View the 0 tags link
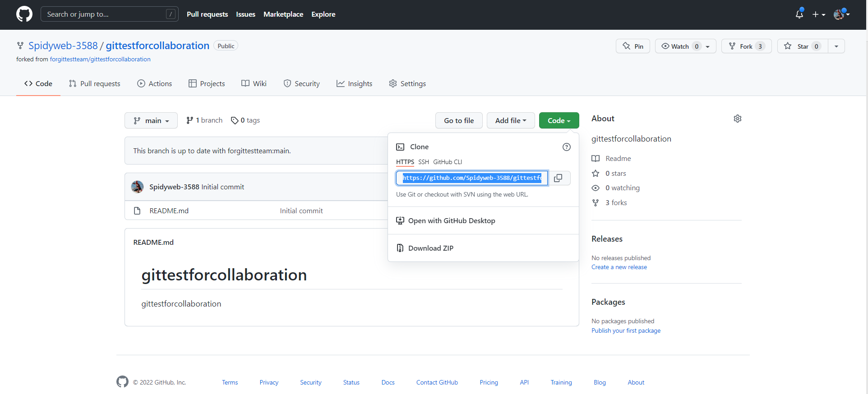The width and height of the screenshot is (868, 394). click(245, 120)
